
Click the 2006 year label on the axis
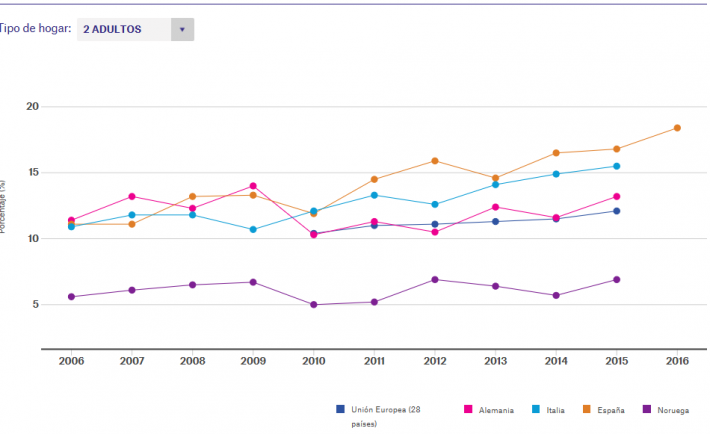click(x=71, y=361)
